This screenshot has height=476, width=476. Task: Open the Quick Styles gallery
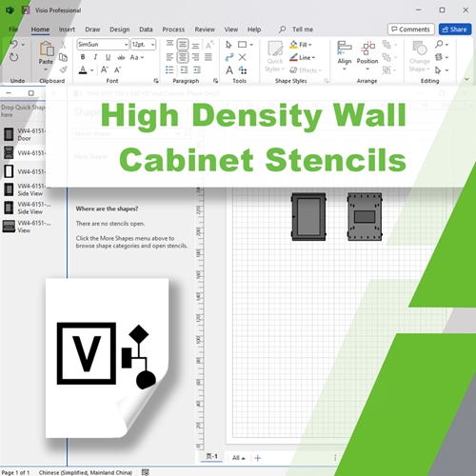click(x=275, y=57)
